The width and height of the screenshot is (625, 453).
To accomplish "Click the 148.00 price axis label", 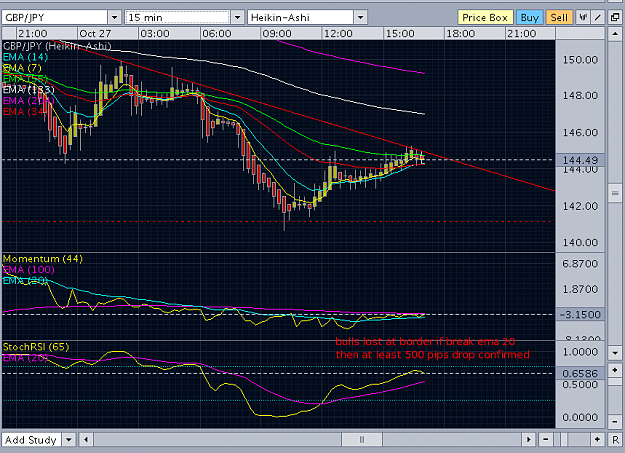I will (580, 95).
